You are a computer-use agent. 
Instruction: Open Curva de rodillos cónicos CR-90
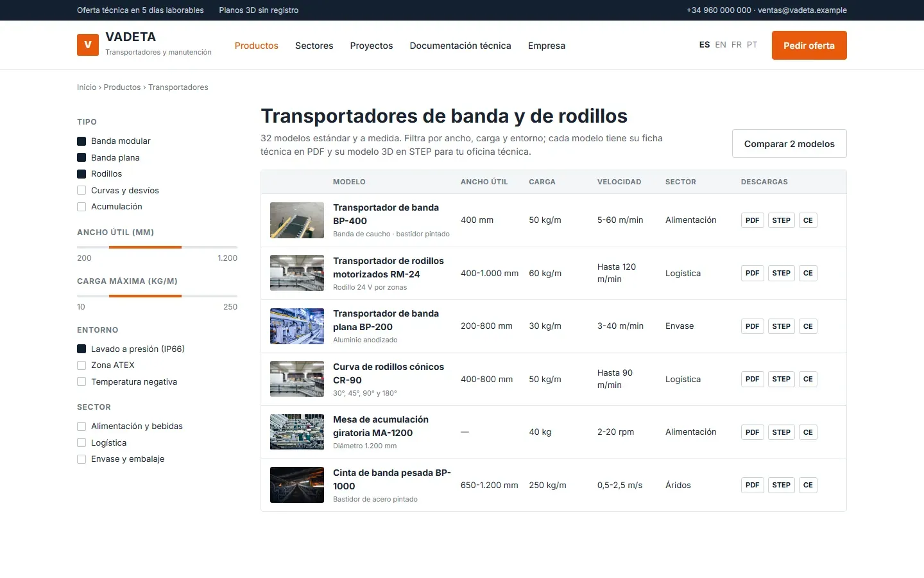pyautogui.click(x=388, y=373)
